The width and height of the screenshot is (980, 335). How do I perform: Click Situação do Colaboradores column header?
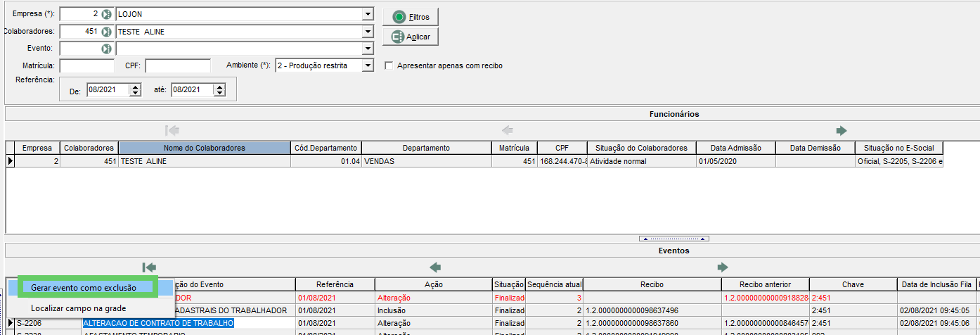[641, 148]
